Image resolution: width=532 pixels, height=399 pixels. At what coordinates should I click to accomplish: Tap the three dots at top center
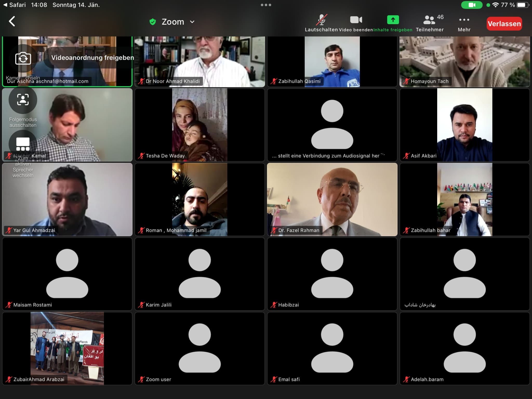[x=266, y=5]
